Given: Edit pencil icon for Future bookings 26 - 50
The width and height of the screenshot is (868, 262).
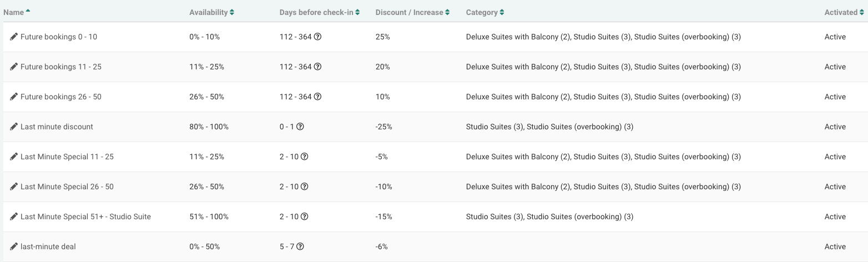Looking at the screenshot, I should 14,97.
